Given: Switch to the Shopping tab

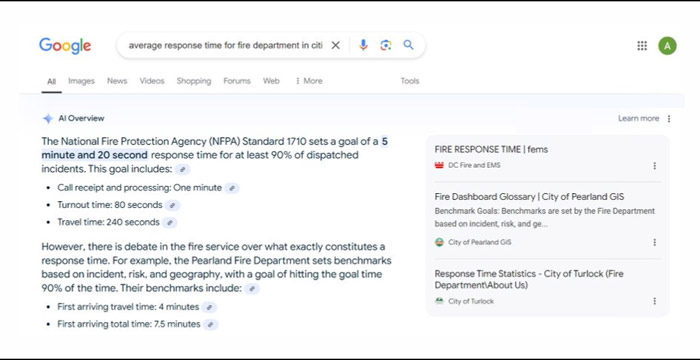Looking at the screenshot, I should click(194, 81).
